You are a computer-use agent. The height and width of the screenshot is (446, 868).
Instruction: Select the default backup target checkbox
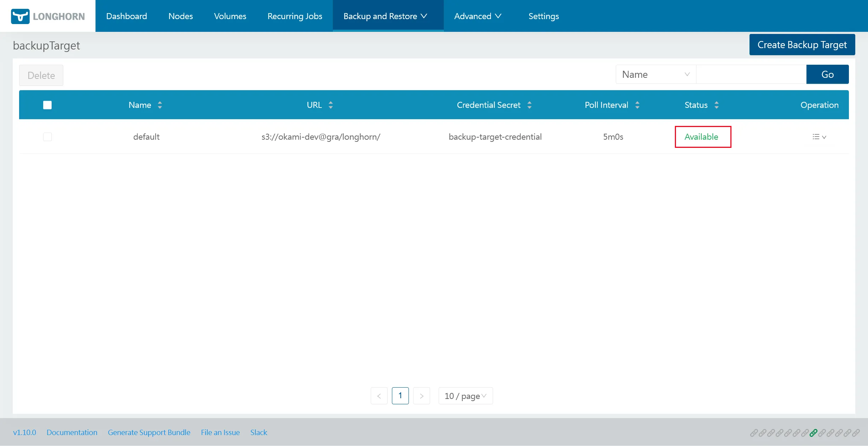pos(47,137)
